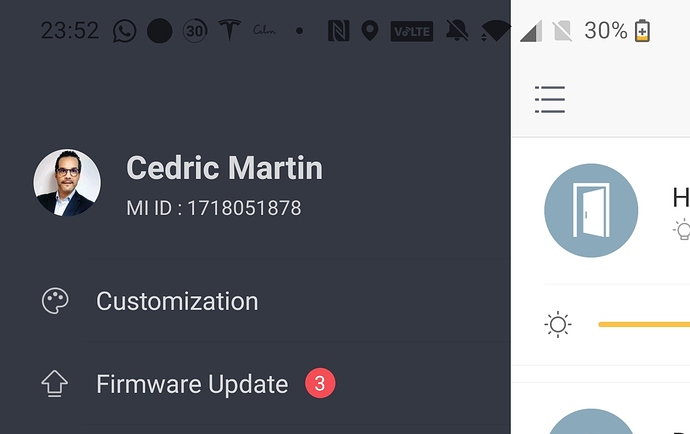Viewport: 690px width, 434px height.
Task: Select the Customization menu item
Action: pos(177,301)
